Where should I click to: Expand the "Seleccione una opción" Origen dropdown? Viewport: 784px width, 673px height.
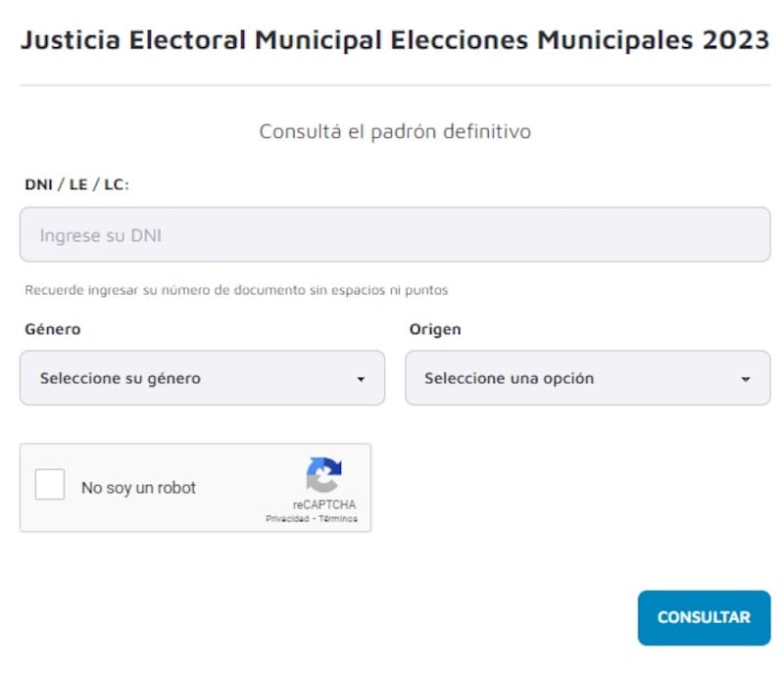[587, 378]
